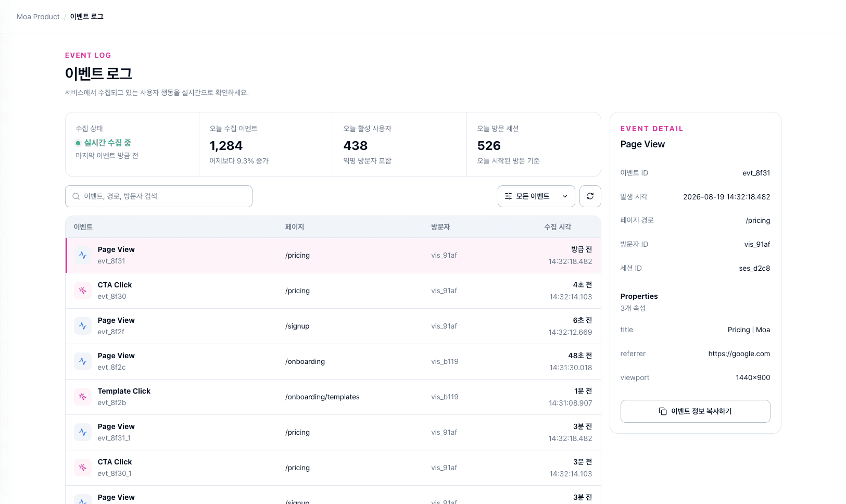Click the 수집 시각 column header
Image resolution: width=846 pixels, height=504 pixels.
tap(558, 227)
